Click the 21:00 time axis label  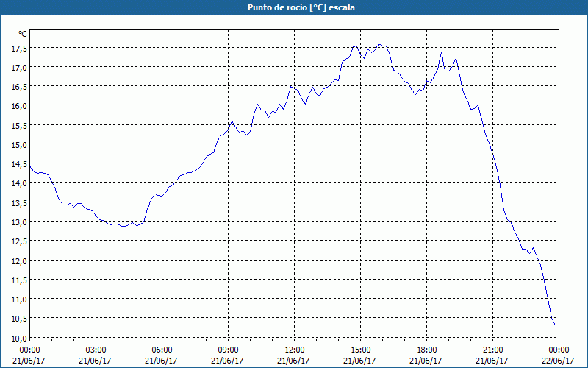(492, 350)
